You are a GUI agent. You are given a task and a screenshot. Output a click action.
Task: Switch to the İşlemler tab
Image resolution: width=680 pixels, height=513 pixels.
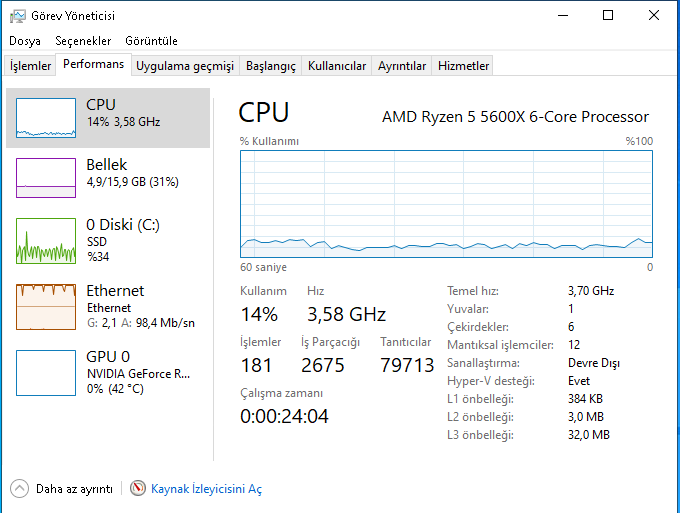(31, 66)
